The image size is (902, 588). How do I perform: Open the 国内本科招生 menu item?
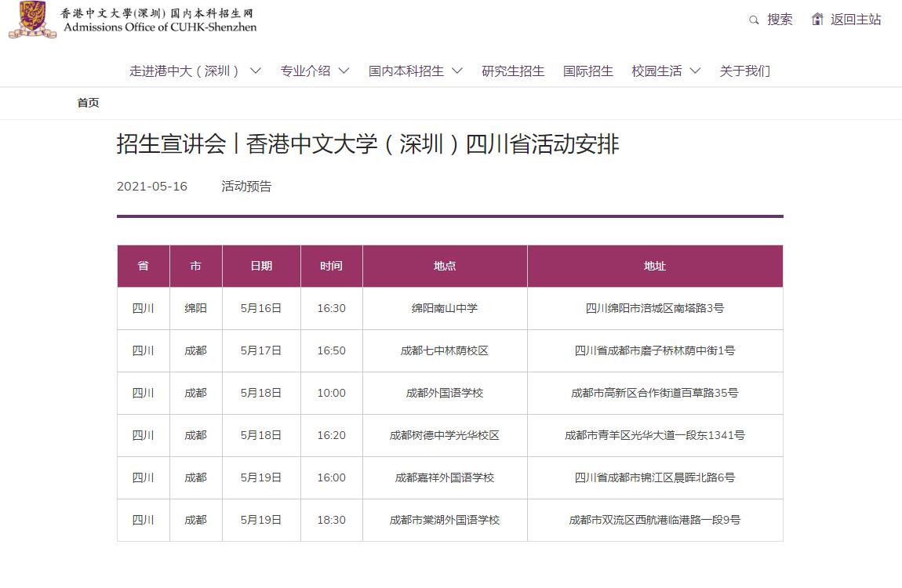coord(406,71)
